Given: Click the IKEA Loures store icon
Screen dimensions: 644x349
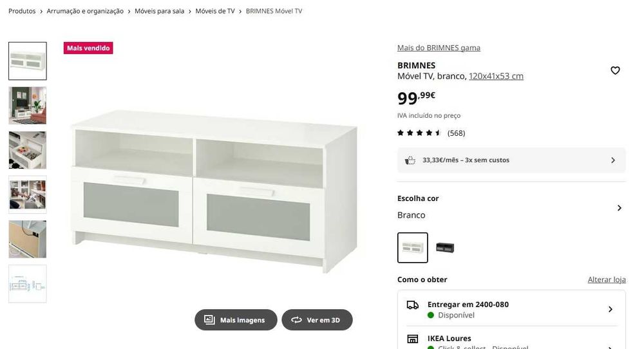Looking at the screenshot, I should pos(412,339).
